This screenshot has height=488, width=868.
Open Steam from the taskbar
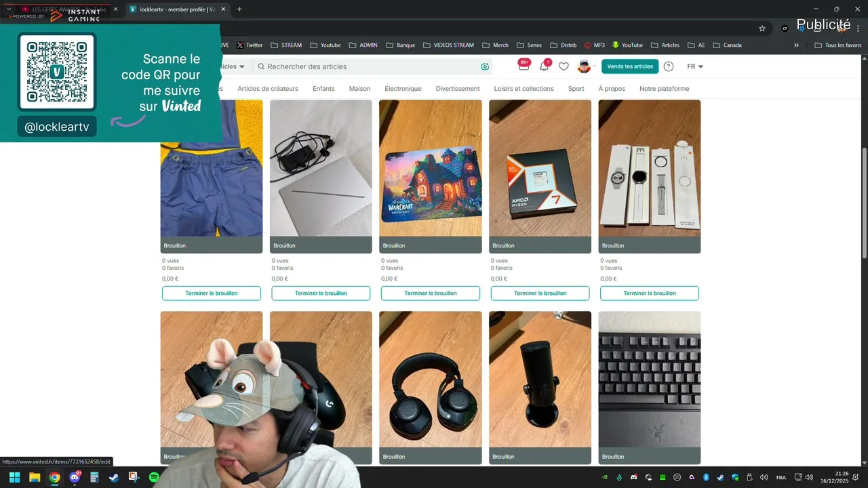coord(114,478)
